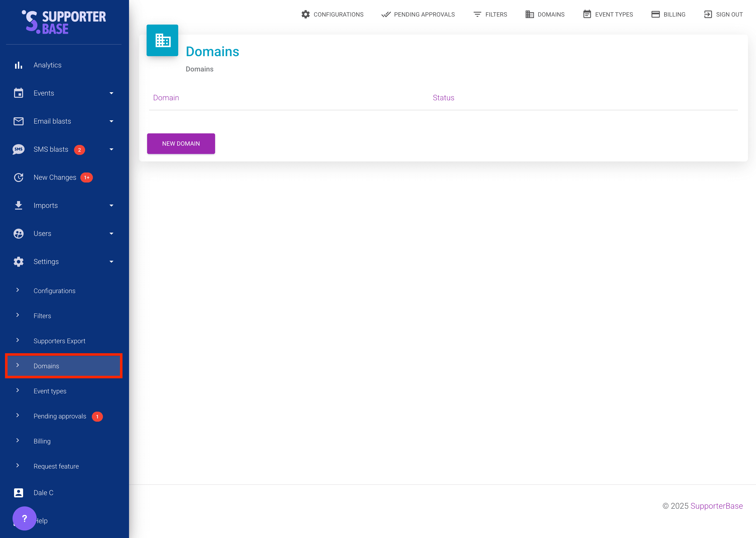Open the SupporterBase link in footer

(x=717, y=506)
